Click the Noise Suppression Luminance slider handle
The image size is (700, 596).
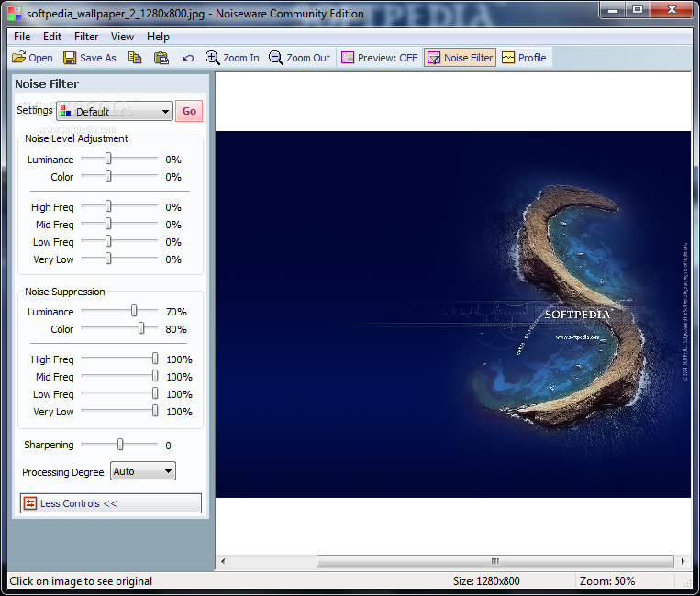click(134, 311)
